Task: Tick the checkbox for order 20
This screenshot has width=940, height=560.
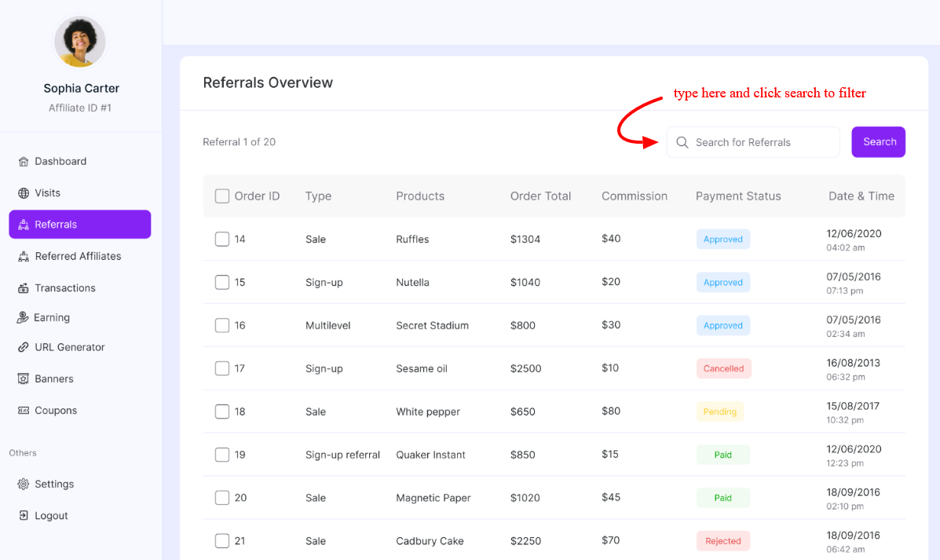Action: 222,498
